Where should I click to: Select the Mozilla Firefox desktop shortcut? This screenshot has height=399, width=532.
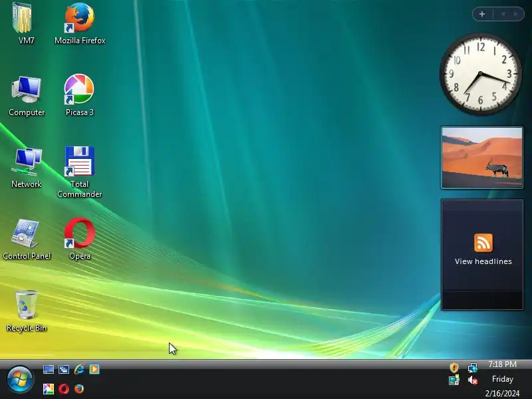point(80,23)
